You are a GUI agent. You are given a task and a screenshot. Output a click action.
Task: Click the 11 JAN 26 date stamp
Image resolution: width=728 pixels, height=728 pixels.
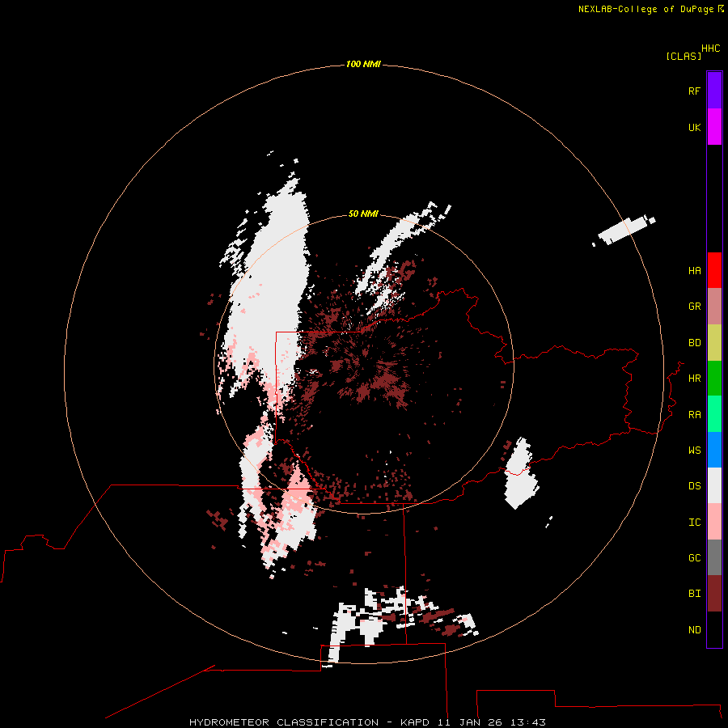(472, 722)
